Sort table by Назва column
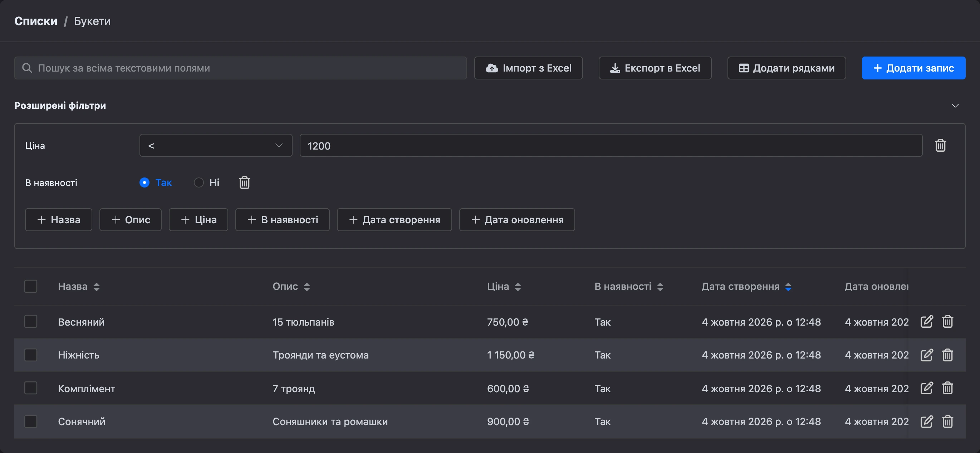 point(97,287)
